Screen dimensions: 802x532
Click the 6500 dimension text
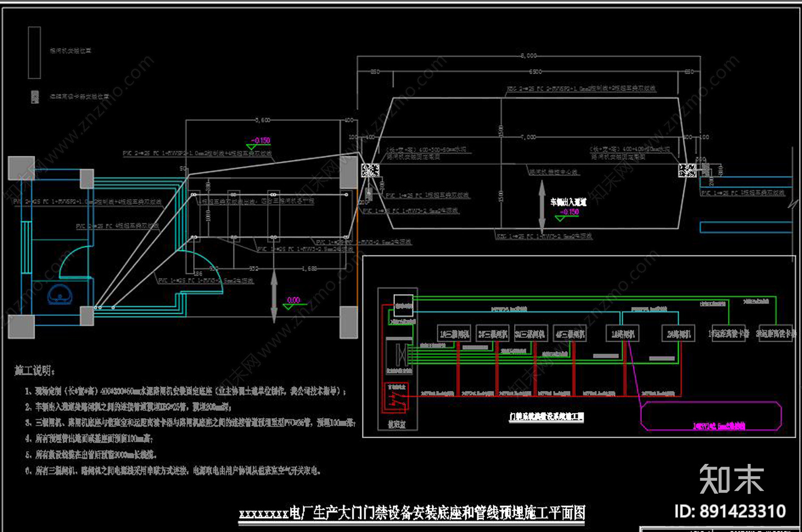point(535,71)
